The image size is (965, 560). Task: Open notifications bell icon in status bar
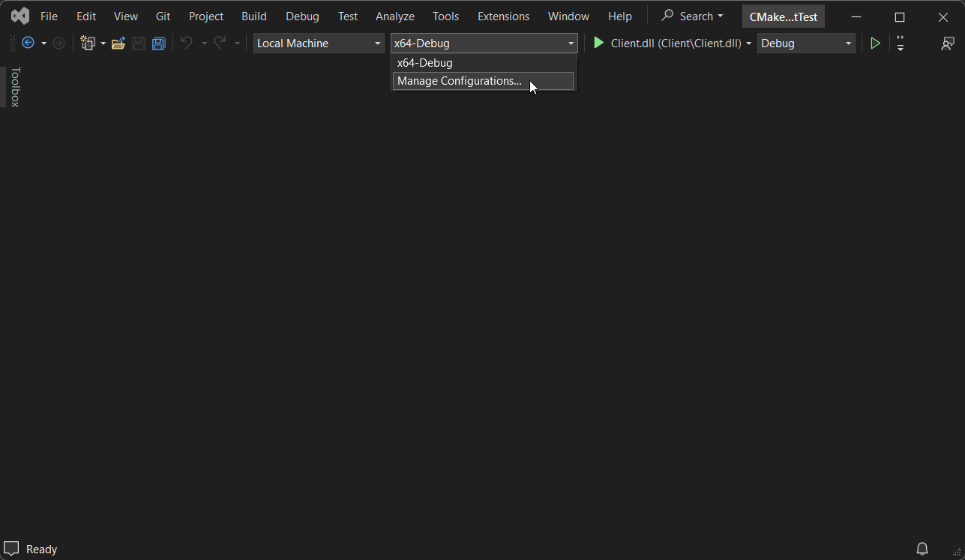[x=922, y=549]
